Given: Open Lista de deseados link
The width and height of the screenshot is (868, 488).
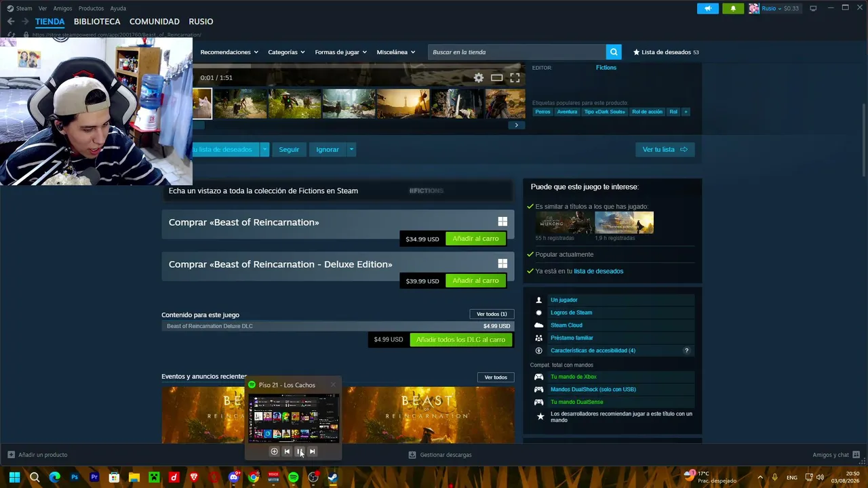Looking at the screenshot, I should (665, 52).
